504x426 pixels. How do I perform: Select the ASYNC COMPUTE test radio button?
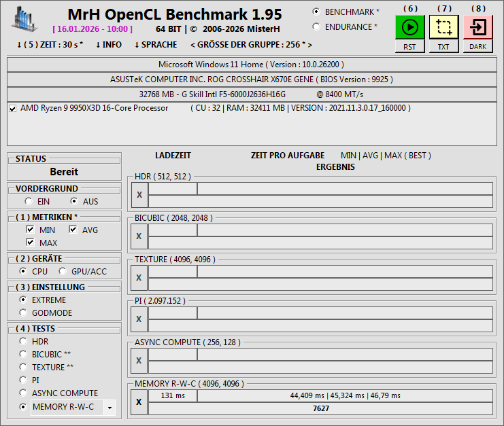pos(23,393)
